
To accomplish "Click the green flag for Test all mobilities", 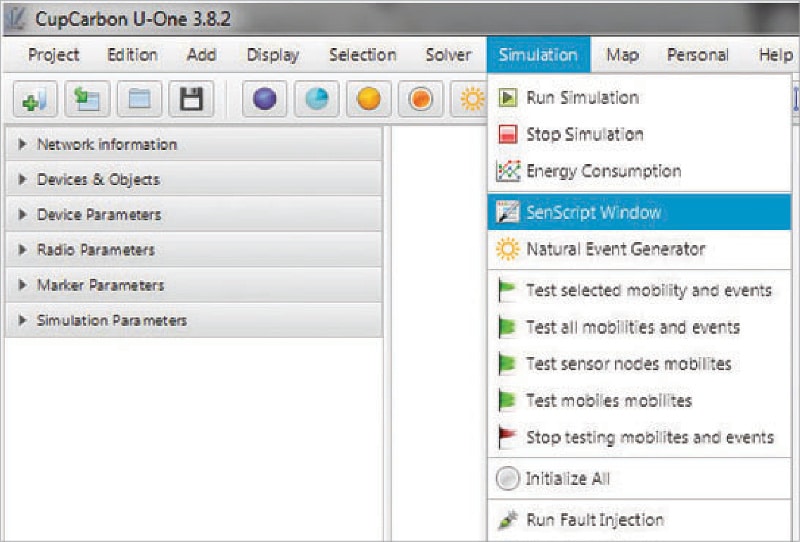I will point(507,327).
